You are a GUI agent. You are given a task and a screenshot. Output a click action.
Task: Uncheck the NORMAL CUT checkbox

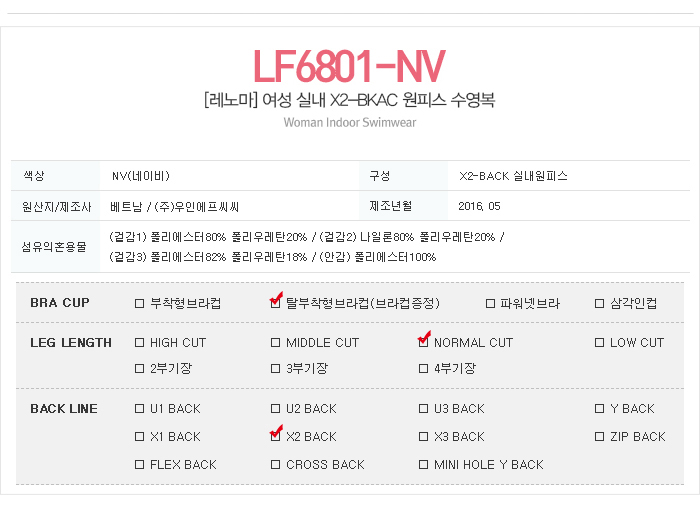424,343
